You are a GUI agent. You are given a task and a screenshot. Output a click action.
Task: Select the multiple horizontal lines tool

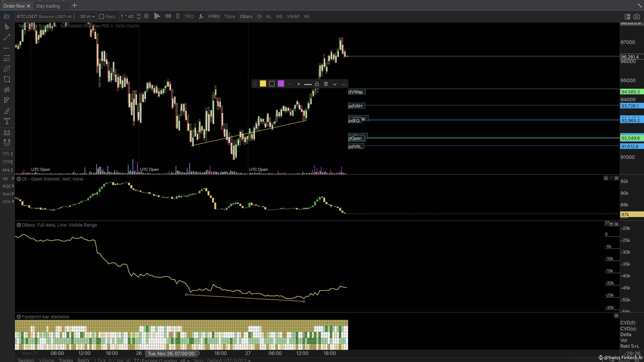coord(7,58)
